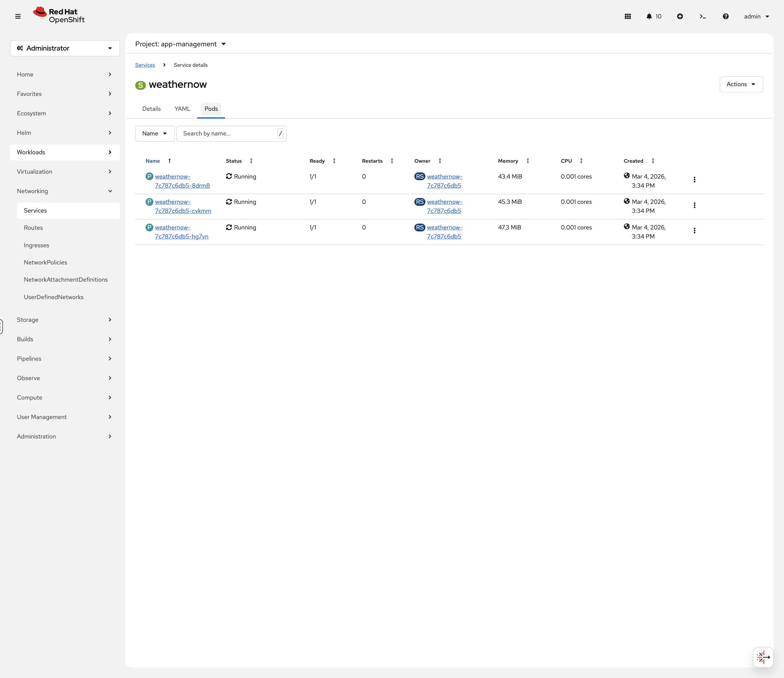Open the application launcher grid icon
Image resolution: width=784 pixels, height=678 pixels.
click(628, 16)
